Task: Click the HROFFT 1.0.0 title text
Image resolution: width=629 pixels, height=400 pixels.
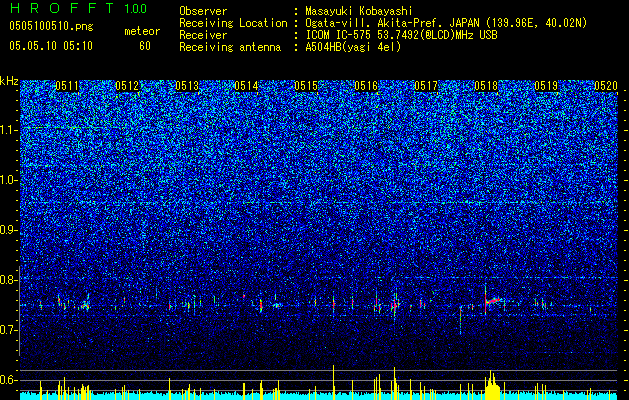Action: pos(78,8)
